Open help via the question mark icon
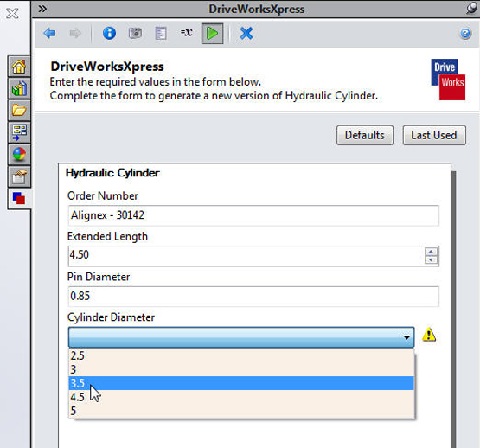 click(x=465, y=33)
